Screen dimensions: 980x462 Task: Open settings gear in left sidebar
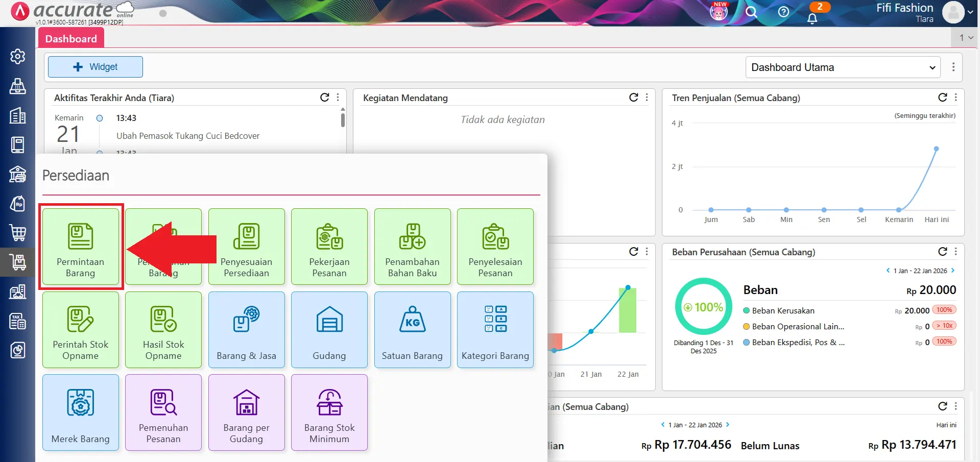[18, 56]
